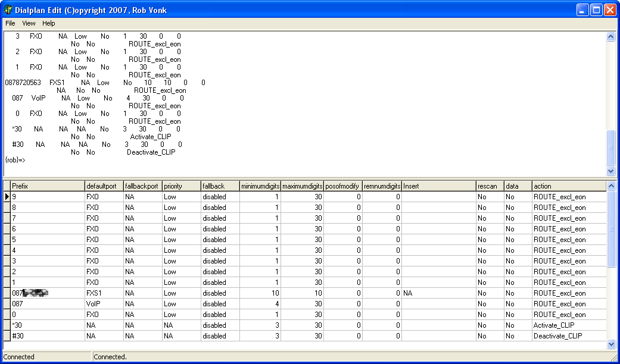Click the action column header
This screenshot has width=620, height=364.
(569, 186)
